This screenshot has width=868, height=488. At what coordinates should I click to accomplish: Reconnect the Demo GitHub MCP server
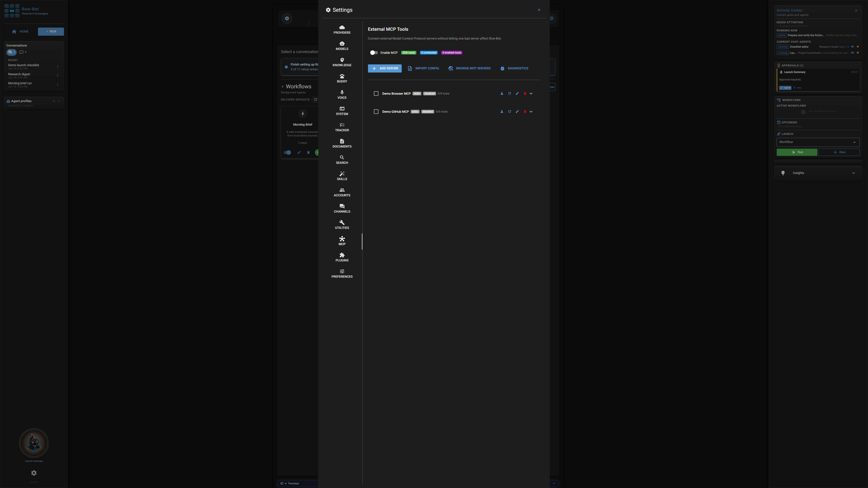509,112
